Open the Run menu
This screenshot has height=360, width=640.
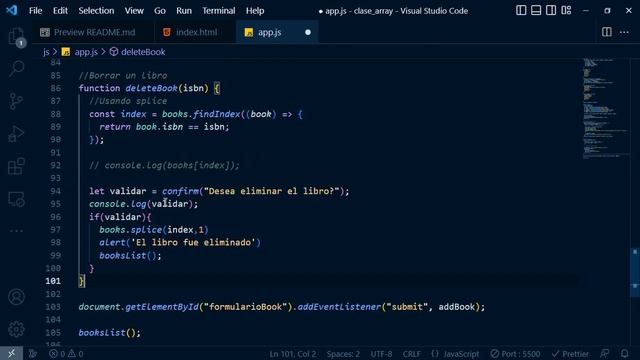pyautogui.click(x=184, y=11)
